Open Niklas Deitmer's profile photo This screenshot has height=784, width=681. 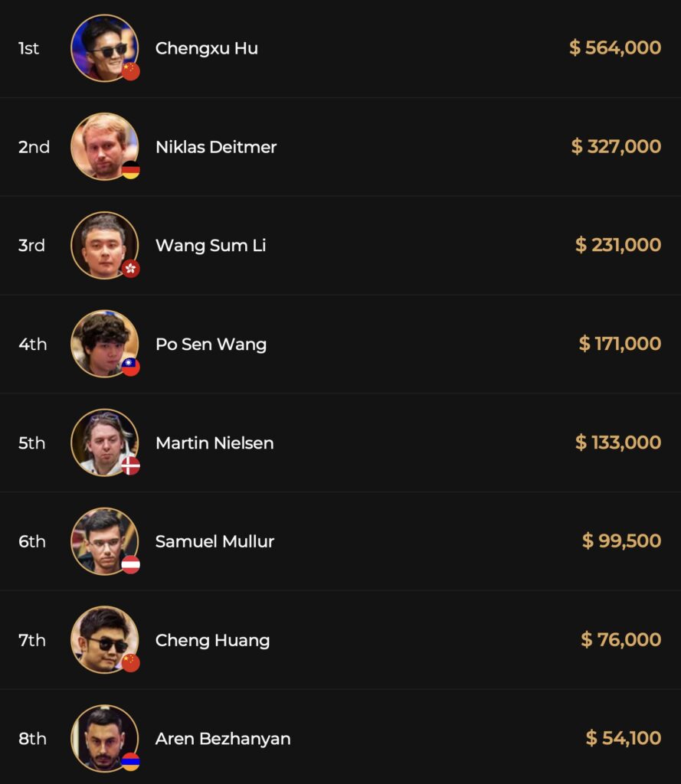point(104,146)
